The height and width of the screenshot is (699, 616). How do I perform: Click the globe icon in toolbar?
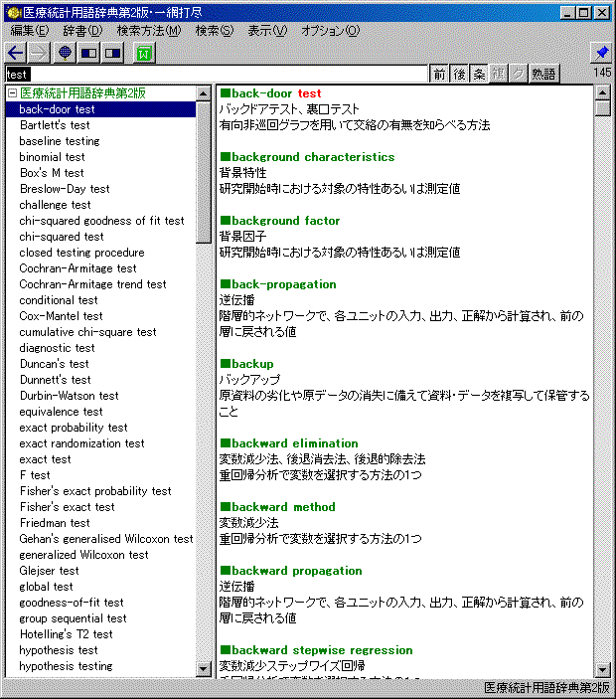[x=66, y=53]
